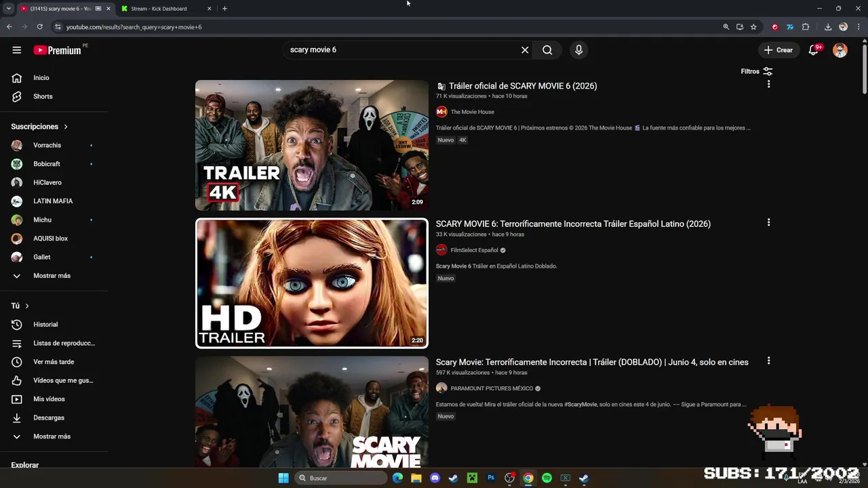Play the TRAILER 4K thumbnail video
This screenshot has height=488, width=868.
pos(312,145)
